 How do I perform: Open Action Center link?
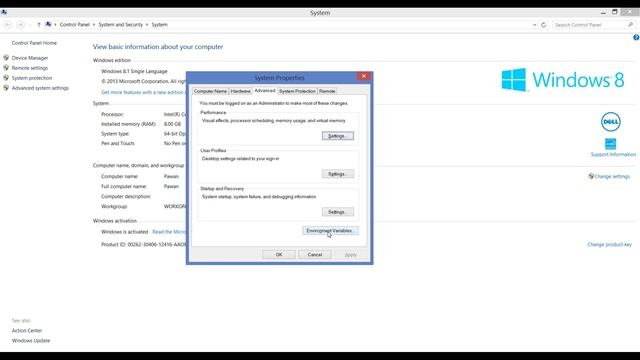[27, 331]
